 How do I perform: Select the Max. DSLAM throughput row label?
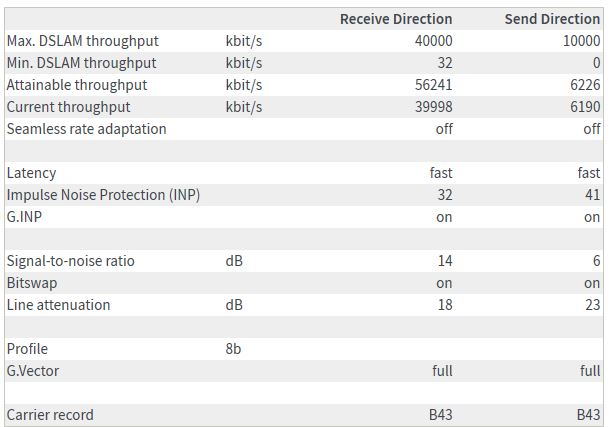[x=83, y=41]
